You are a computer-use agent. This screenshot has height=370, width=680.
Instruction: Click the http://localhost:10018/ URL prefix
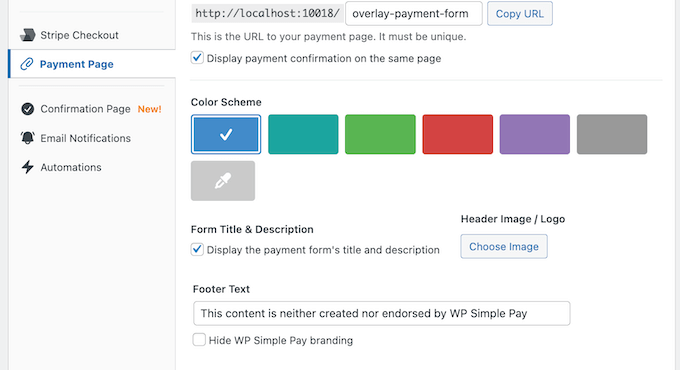pos(267,13)
